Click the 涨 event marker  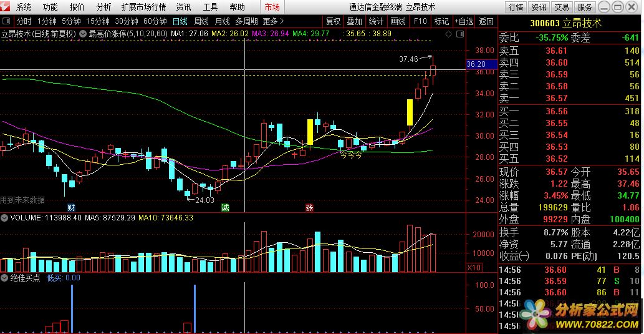[x=309, y=207]
